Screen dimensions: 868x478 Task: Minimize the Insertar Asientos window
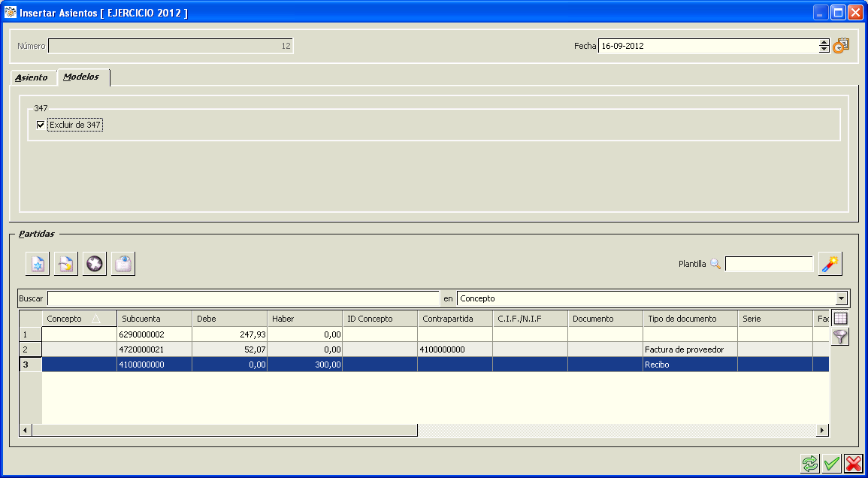(821, 13)
